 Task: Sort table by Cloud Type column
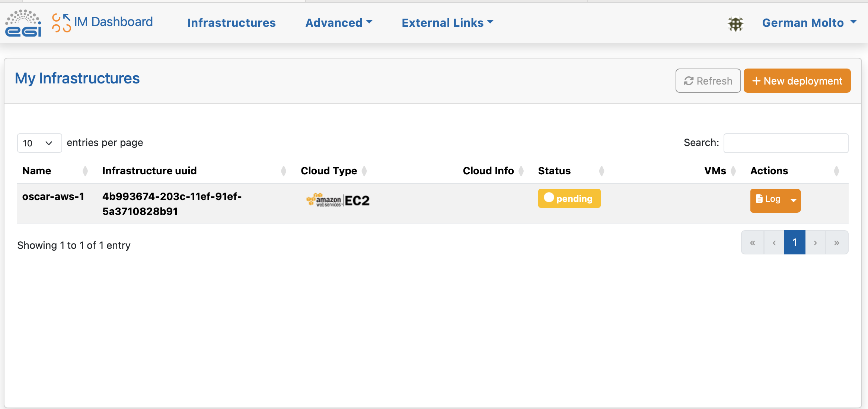(x=329, y=171)
